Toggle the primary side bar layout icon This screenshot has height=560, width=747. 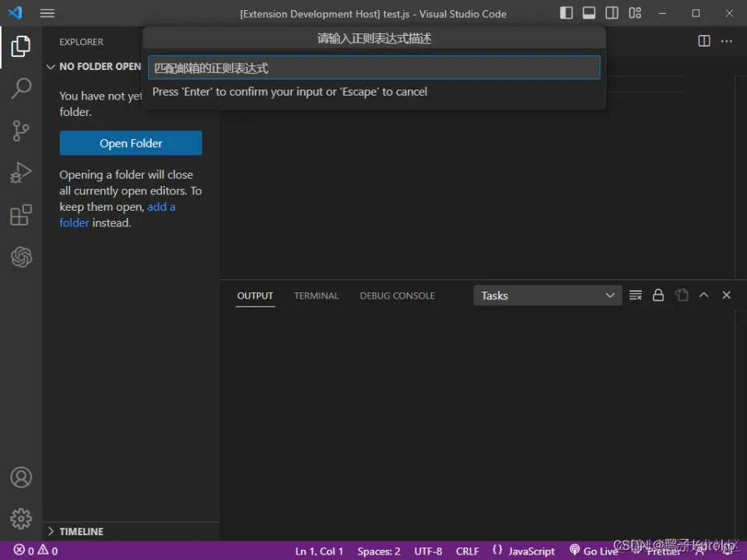coord(566,13)
